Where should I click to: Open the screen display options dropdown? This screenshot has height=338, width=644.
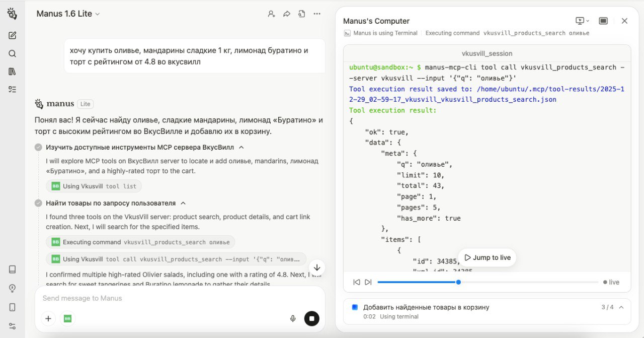(x=582, y=21)
